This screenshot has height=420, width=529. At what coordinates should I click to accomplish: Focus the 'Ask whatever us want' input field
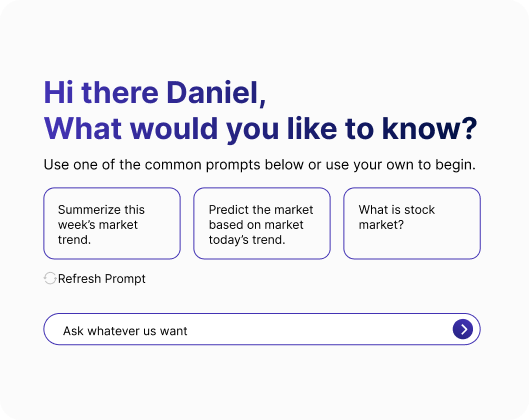[x=262, y=329]
